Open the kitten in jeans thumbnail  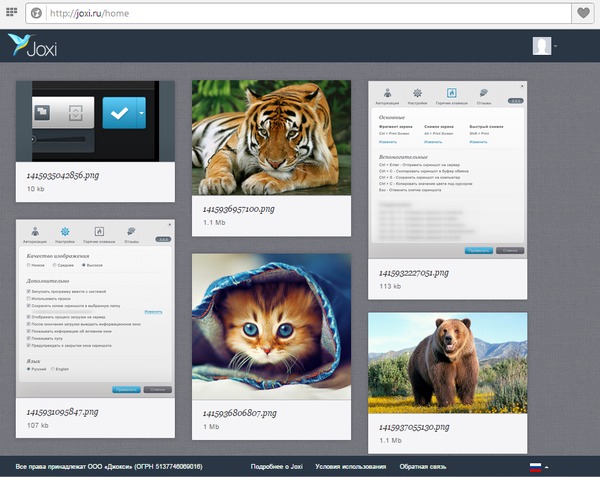271,327
